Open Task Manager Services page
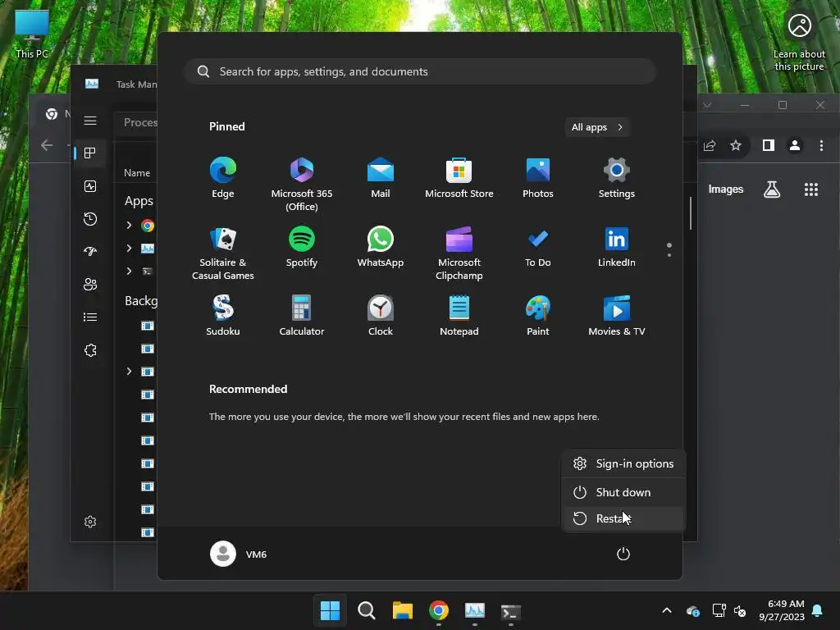Screen dimensions: 840x630 pos(90,350)
